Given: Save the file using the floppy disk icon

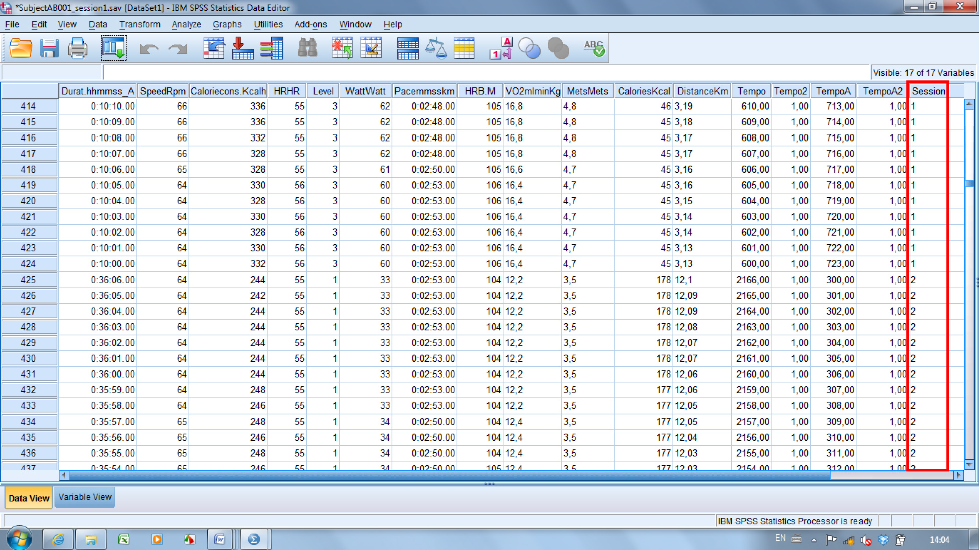Looking at the screenshot, I should (49, 49).
